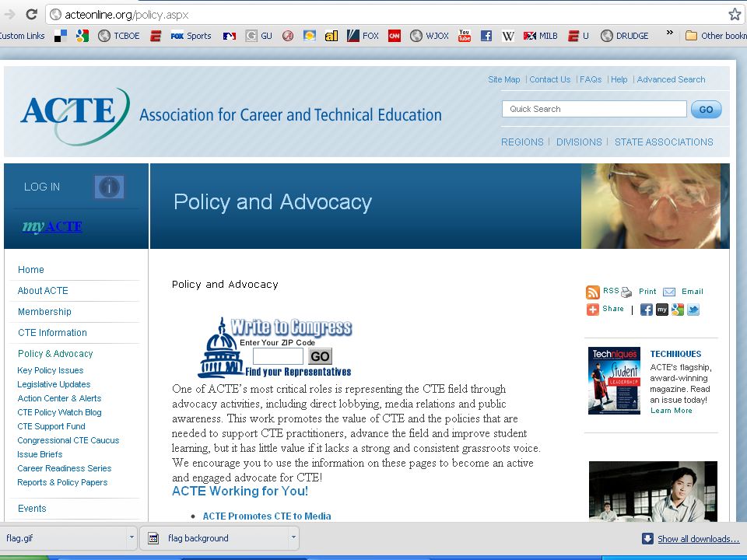Open the CNN bookmark icon
Viewport: 747px width, 560px height.
(395, 36)
